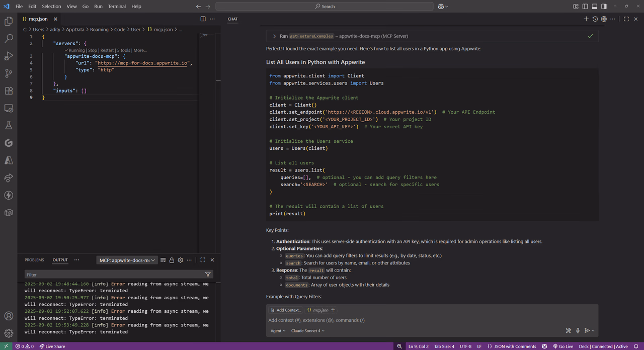Image resolution: width=644 pixels, height=350 pixels.
Task: Open Copilot status icon in status bar
Action: [x=545, y=346]
